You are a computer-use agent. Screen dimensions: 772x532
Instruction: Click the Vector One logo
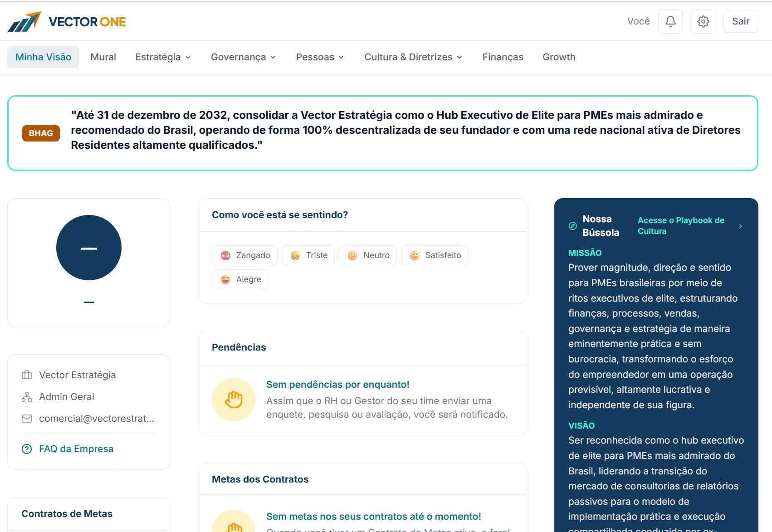pyautogui.click(x=67, y=21)
